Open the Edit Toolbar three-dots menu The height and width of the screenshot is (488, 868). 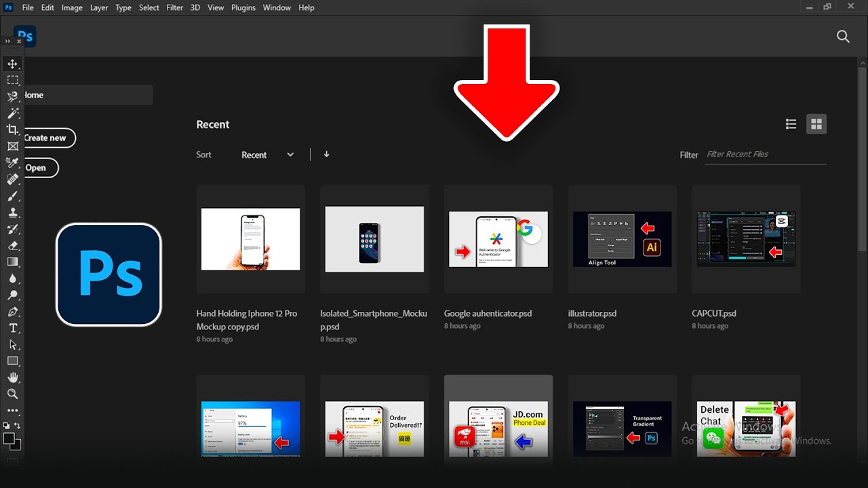point(12,411)
